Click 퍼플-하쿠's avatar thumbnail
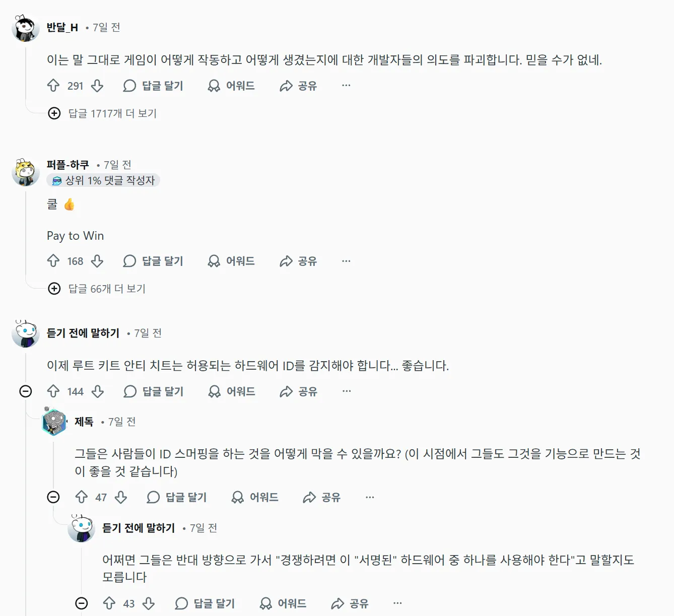The image size is (674, 616). (26, 171)
